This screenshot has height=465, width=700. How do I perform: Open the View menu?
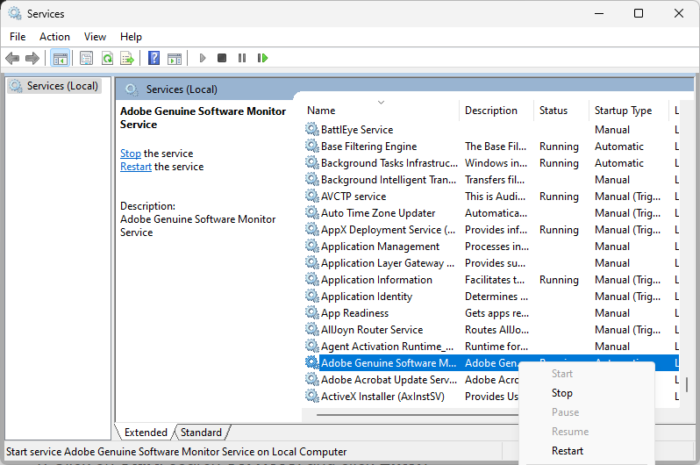coord(95,37)
